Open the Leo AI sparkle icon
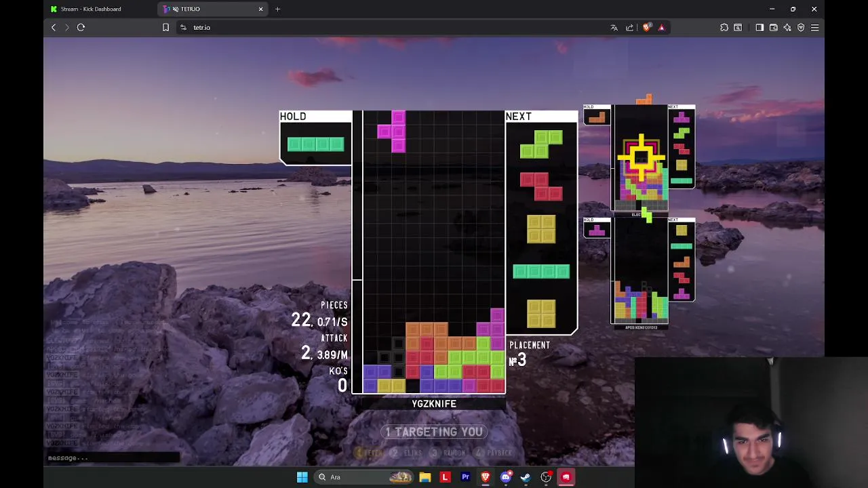The image size is (868, 488). pos(787,27)
